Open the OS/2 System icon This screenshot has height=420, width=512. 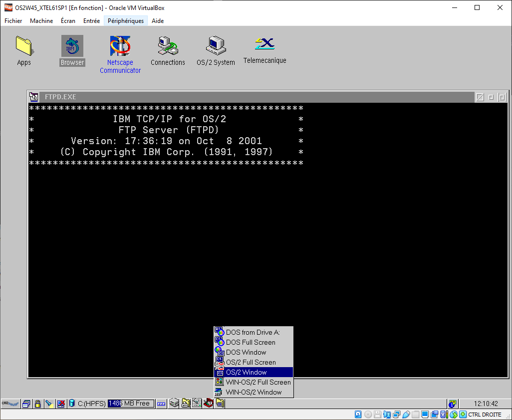click(216, 46)
